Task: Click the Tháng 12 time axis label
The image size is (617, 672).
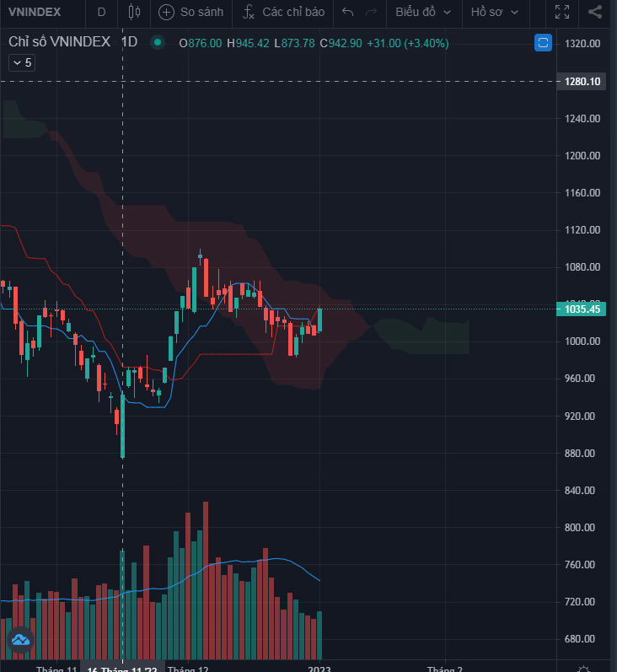Action: tap(188, 669)
